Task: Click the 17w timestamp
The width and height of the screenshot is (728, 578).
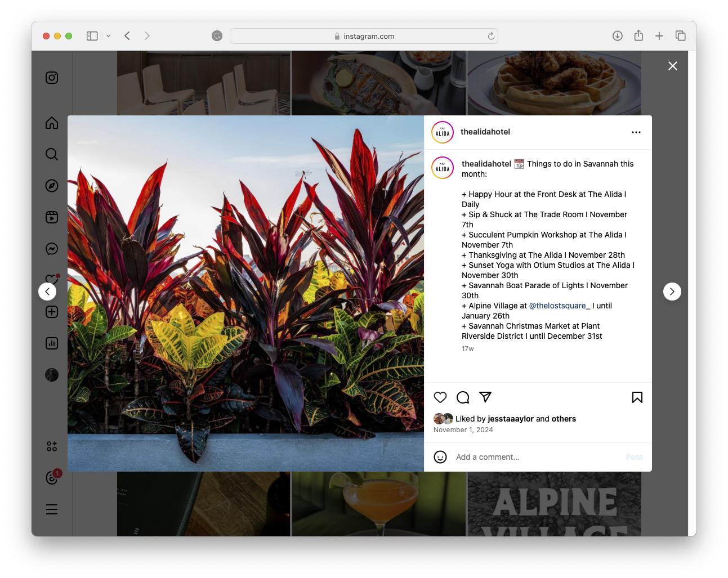Action: [468, 349]
